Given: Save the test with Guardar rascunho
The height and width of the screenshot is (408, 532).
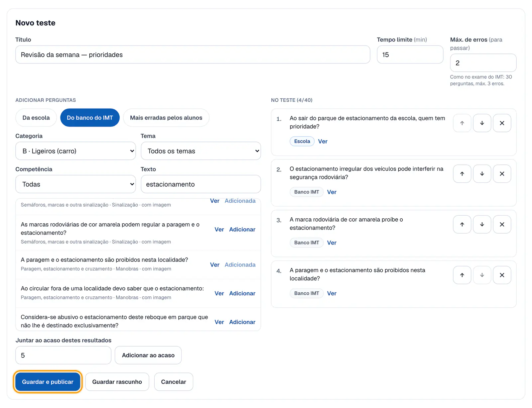Looking at the screenshot, I should (x=117, y=382).
